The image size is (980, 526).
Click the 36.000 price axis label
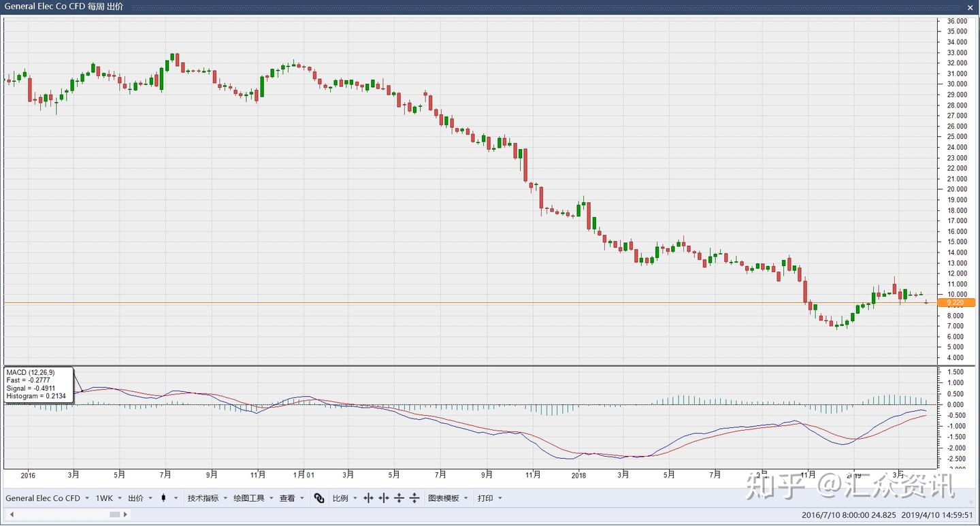tap(957, 20)
